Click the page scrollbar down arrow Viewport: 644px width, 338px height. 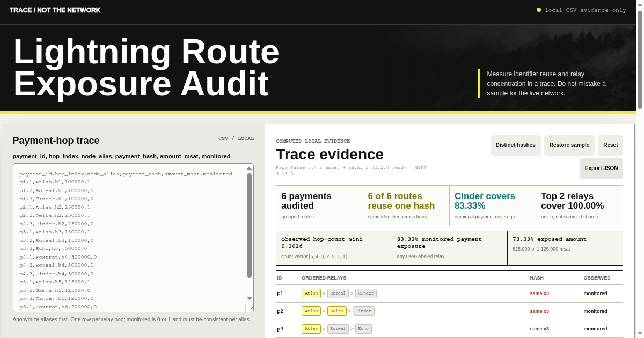(640, 334)
